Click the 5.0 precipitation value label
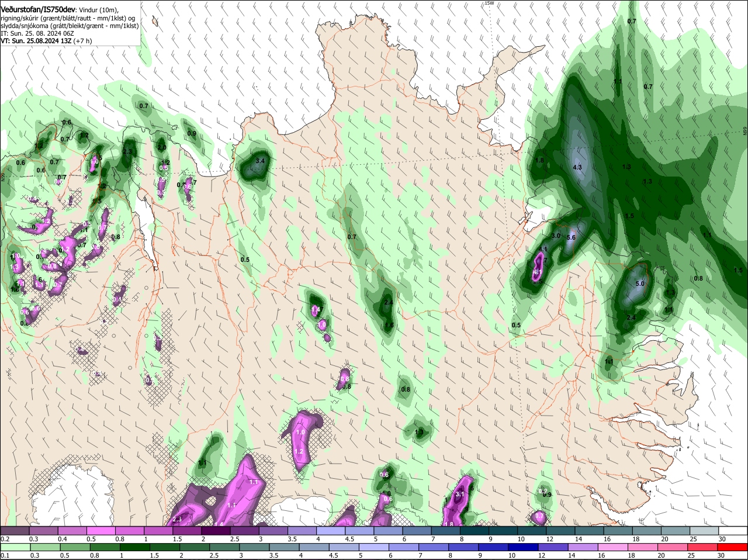 [x=639, y=284]
